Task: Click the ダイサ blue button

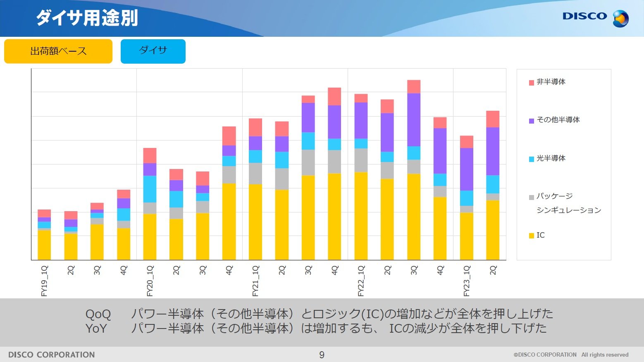Action: (153, 51)
